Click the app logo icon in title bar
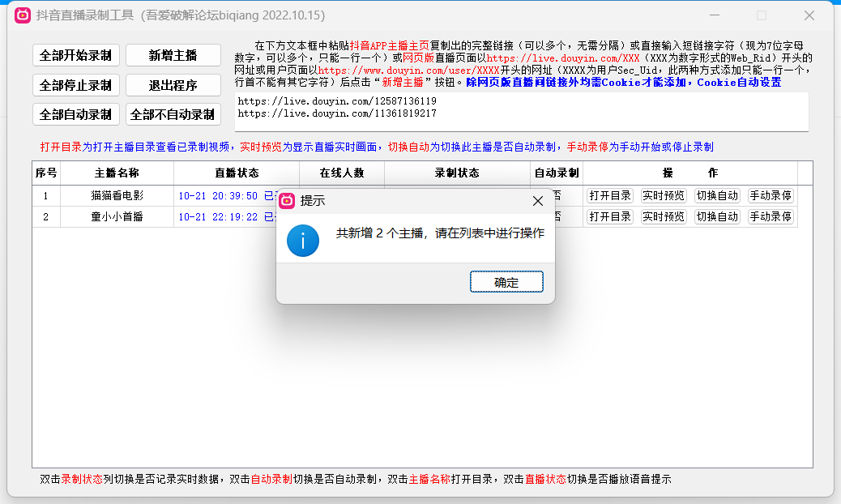This screenshot has height=504, width=841. pos(23,15)
